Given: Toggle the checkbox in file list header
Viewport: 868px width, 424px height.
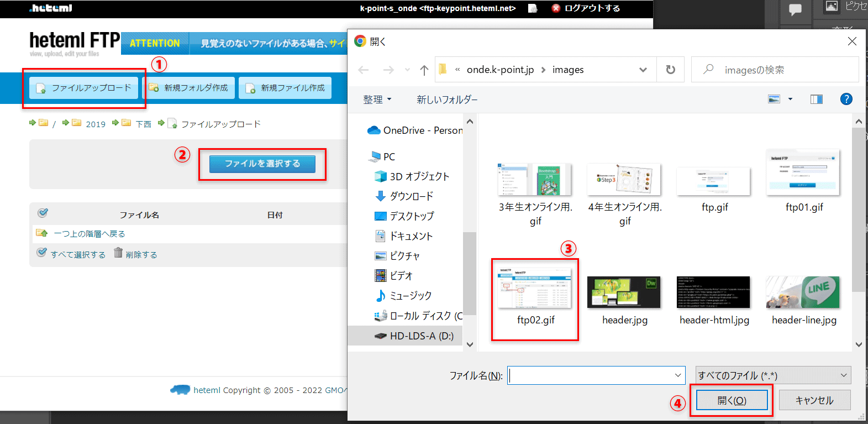Looking at the screenshot, I should [43, 213].
